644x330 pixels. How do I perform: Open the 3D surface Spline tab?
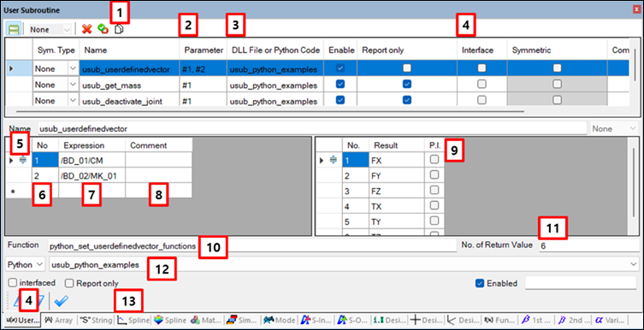pyautogui.click(x=170, y=320)
